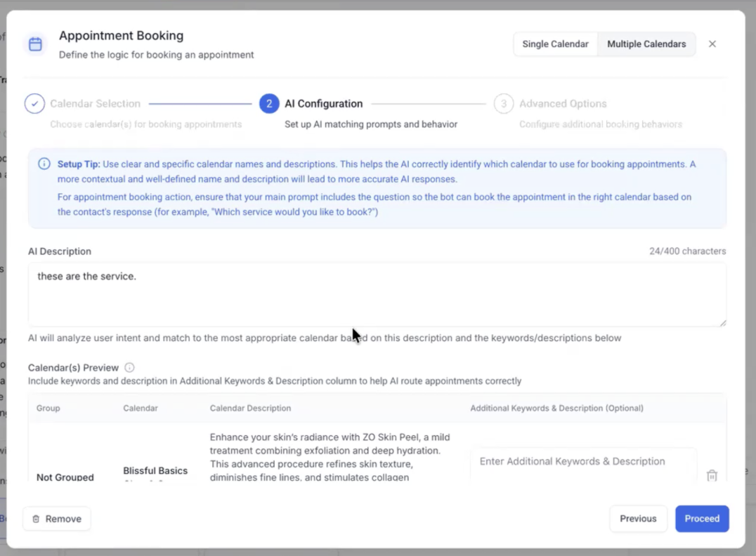Select the Multiple Calendars option
This screenshot has height=556, width=756.
[x=646, y=44]
